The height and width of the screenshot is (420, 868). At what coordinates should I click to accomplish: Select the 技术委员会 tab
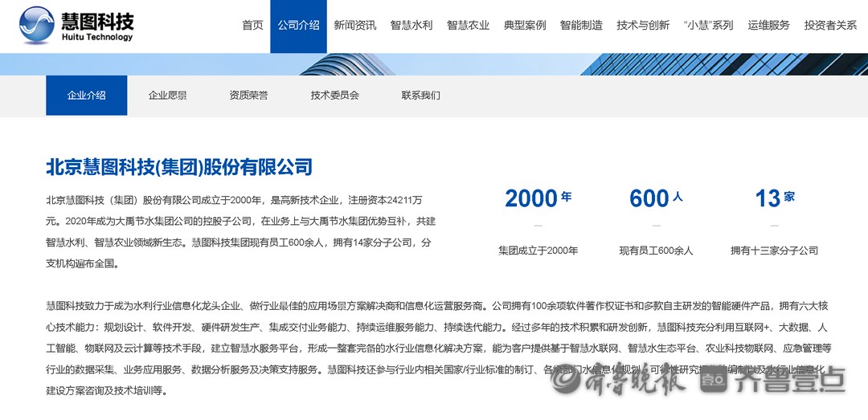[x=334, y=96]
